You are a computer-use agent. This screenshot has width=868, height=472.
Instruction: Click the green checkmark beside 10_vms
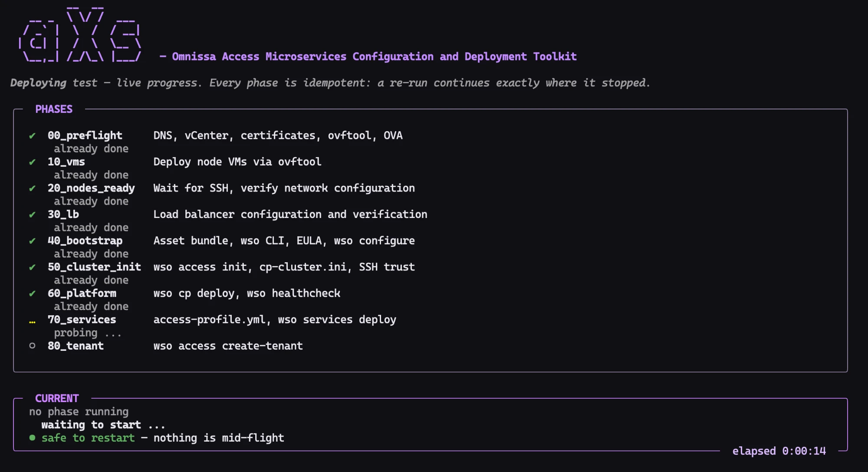tap(32, 162)
